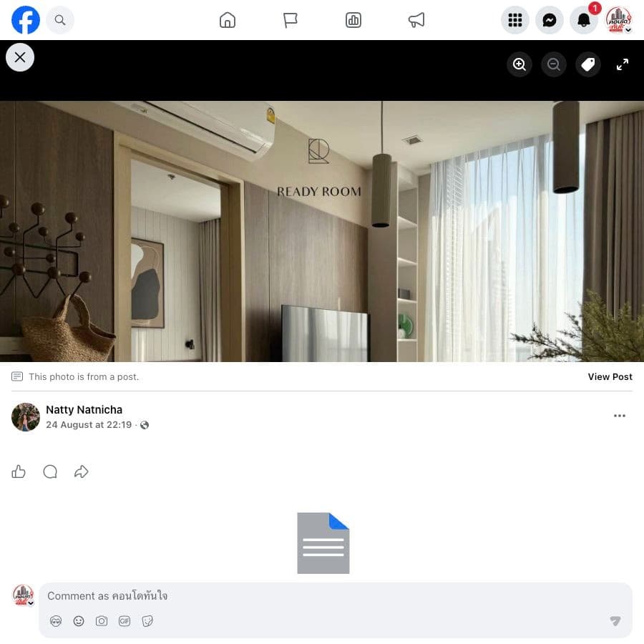Open the Pages flag tab
The image size is (644, 644).
pos(291,20)
